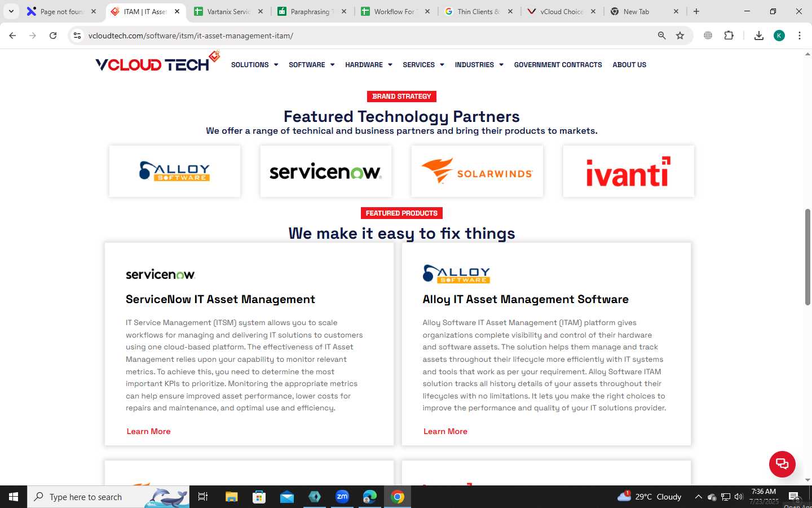This screenshot has height=508, width=812.
Task: Open Microsoft Store from the taskbar
Action: click(259, 497)
